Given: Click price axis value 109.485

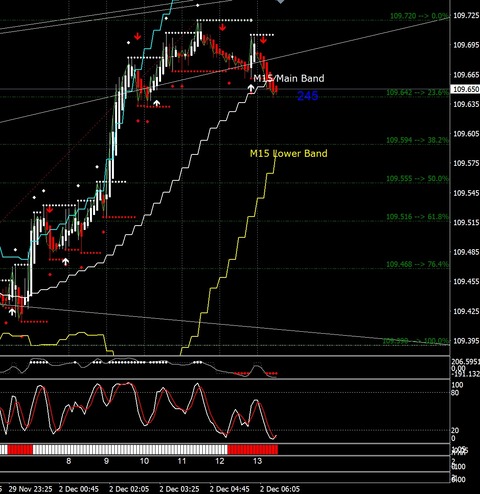Looking at the screenshot, I should click(x=466, y=252).
